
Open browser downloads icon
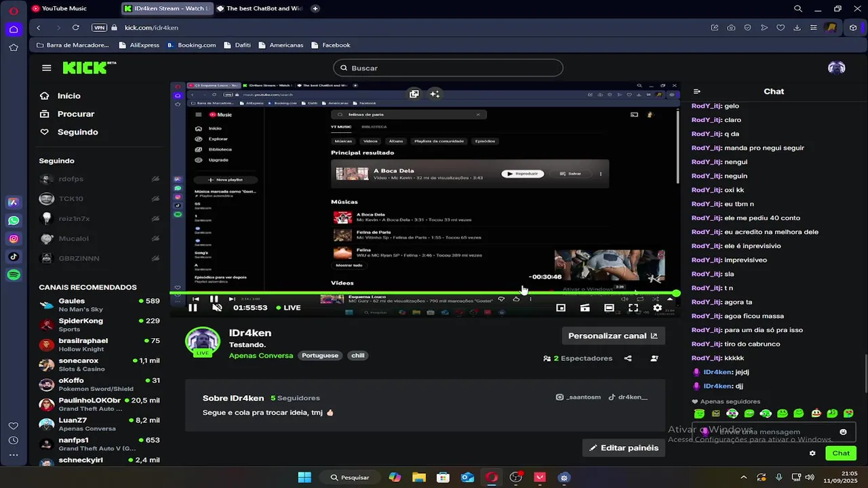coord(797,28)
